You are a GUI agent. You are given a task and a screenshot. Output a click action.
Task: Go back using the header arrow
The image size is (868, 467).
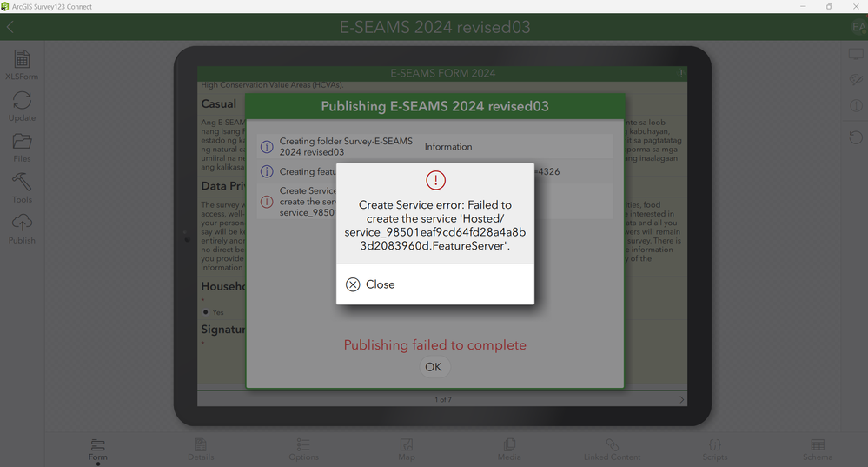click(x=10, y=27)
